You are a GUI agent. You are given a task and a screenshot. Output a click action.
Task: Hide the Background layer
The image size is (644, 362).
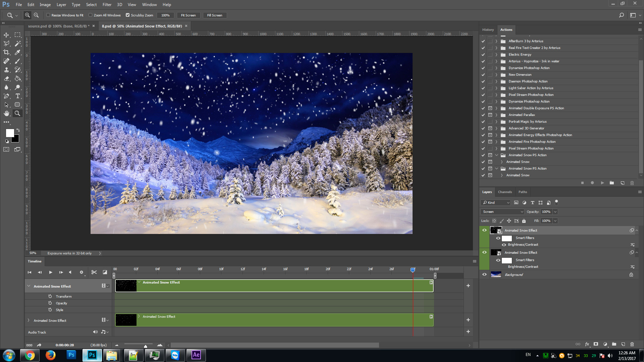(484, 274)
